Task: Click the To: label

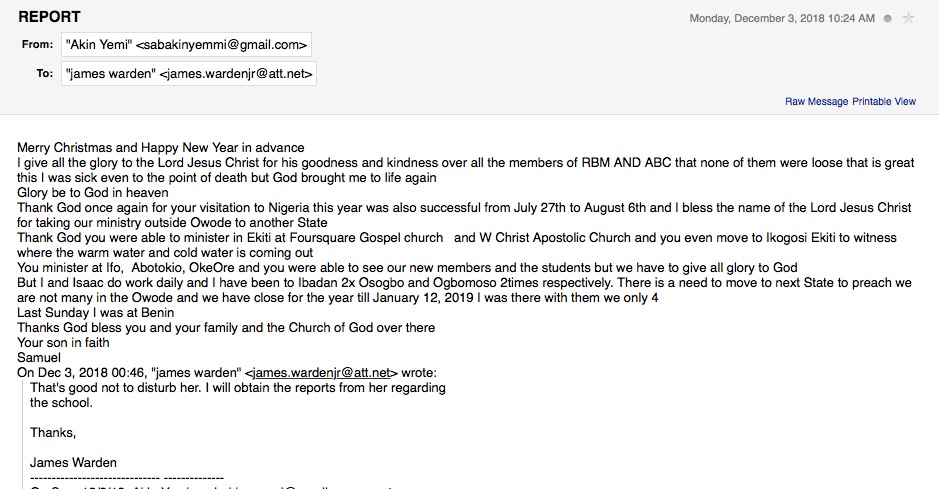Action: pos(44,74)
